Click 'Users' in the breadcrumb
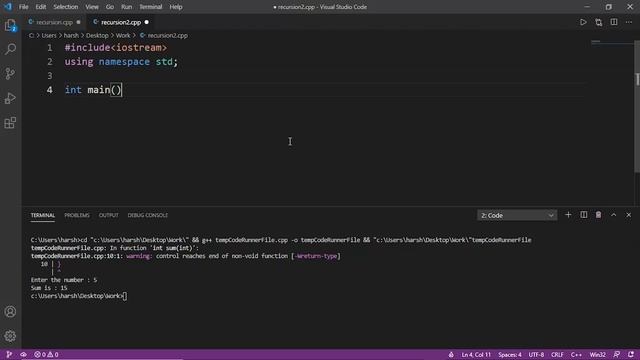The width and height of the screenshot is (640, 360). (x=49, y=36)
